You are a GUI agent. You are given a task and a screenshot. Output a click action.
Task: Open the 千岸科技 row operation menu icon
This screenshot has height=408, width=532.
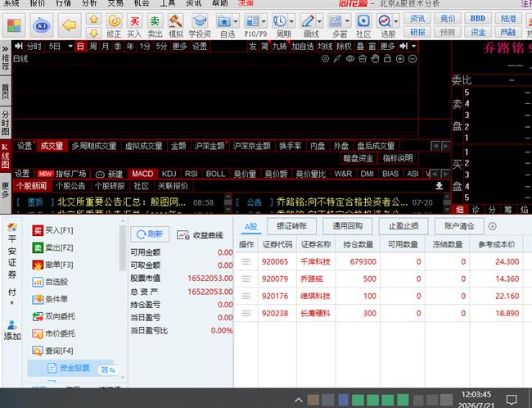[x=246, y=261]
